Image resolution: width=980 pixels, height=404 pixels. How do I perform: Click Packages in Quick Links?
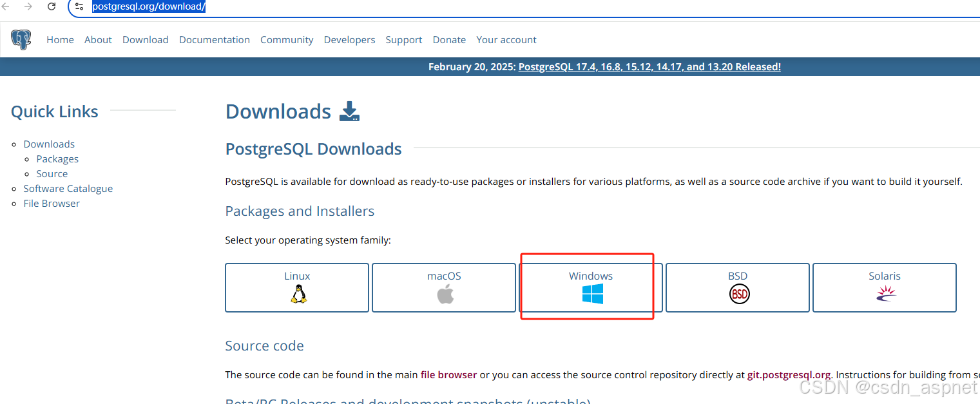pyautogui.click(x=57, y=159)
